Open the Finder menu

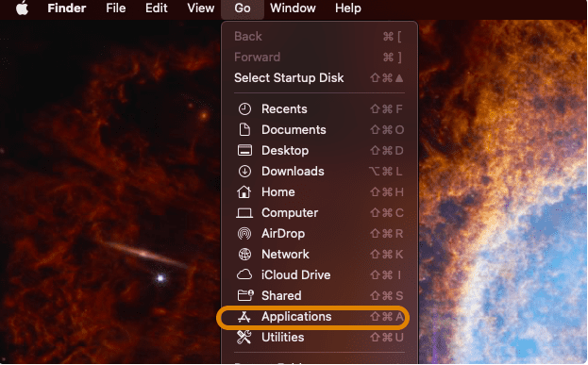67,8
